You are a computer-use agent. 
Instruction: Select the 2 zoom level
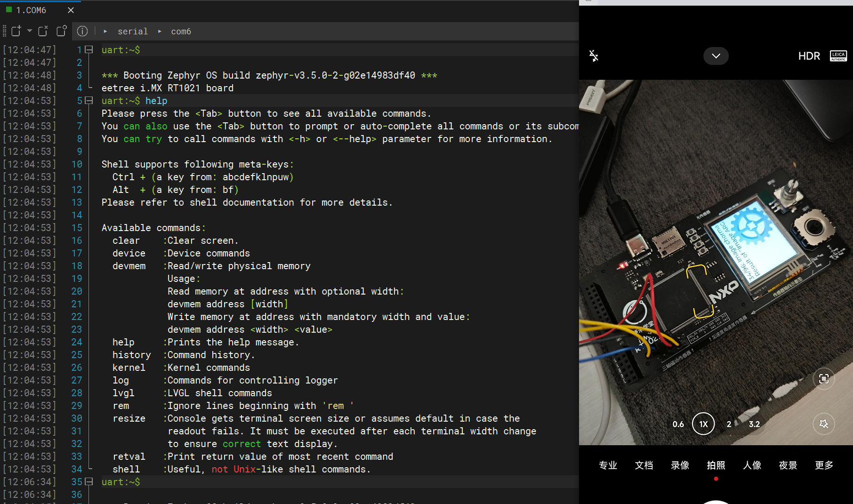pyautogui.click(x=729, y=424)
